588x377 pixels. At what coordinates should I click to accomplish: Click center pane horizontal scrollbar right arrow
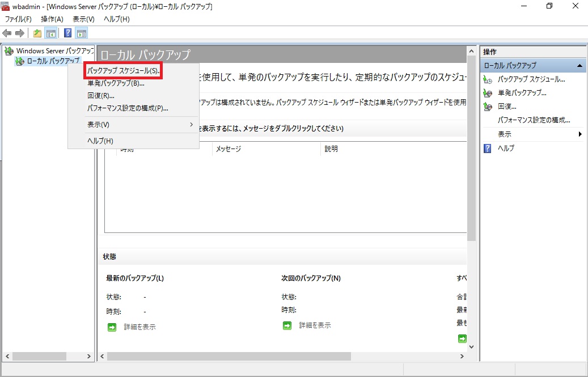(462, 357)
